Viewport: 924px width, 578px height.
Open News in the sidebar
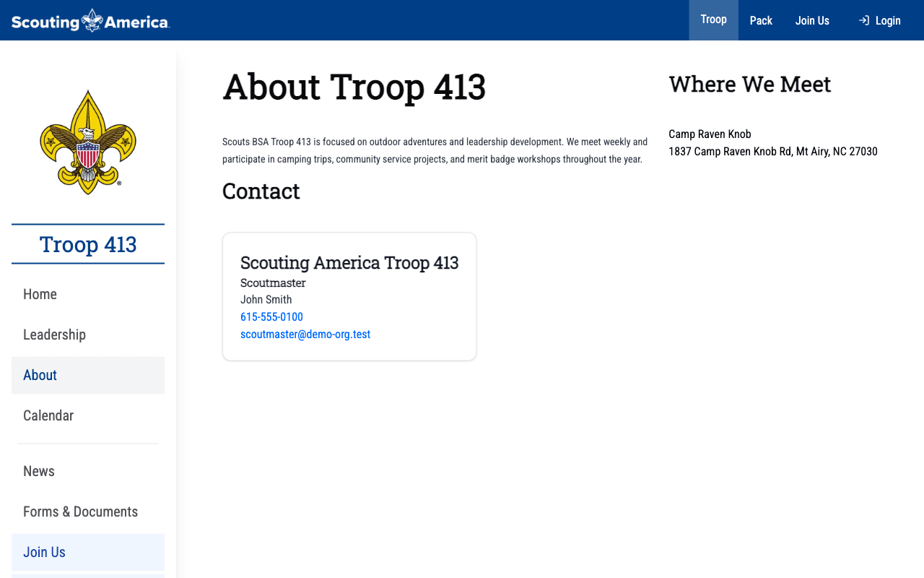88,471
